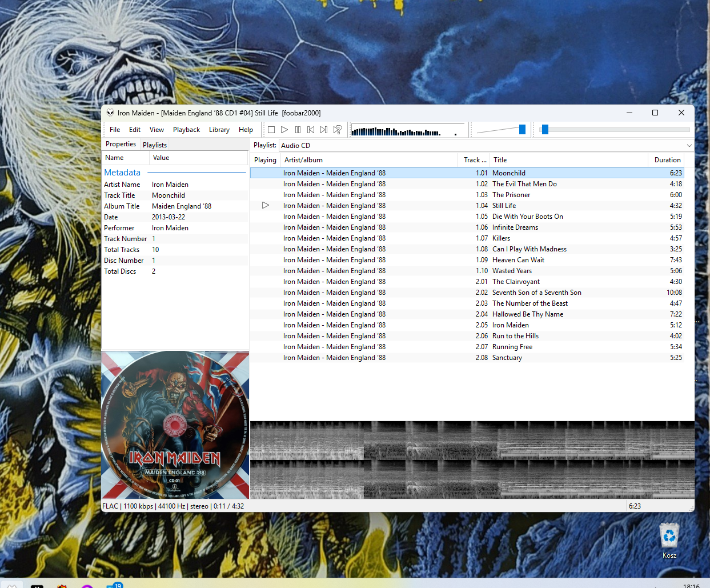This screenshot has height=588, width=710.
Task: Open the Playback menu
Action: 186,130
